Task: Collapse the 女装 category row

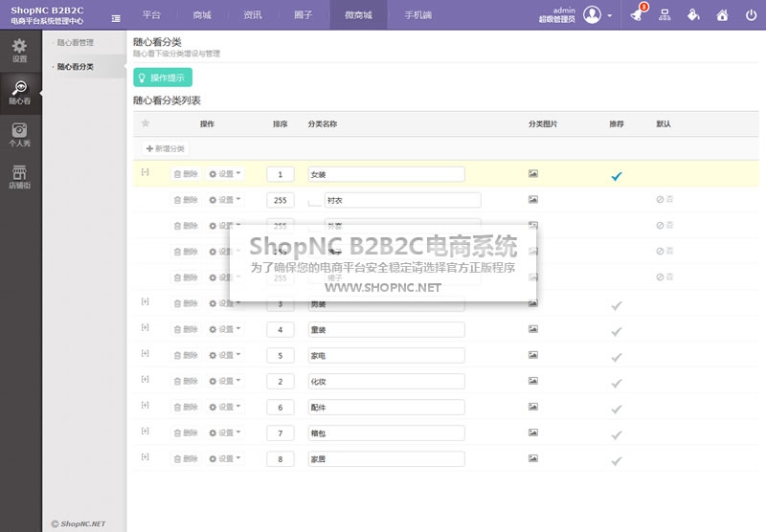Action: [x=146, y=172]
